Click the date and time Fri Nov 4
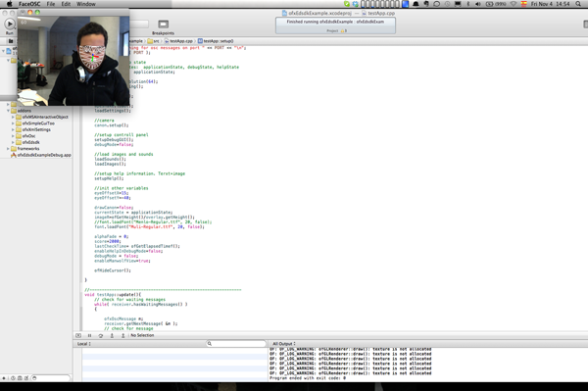 (x=550, y=4)
